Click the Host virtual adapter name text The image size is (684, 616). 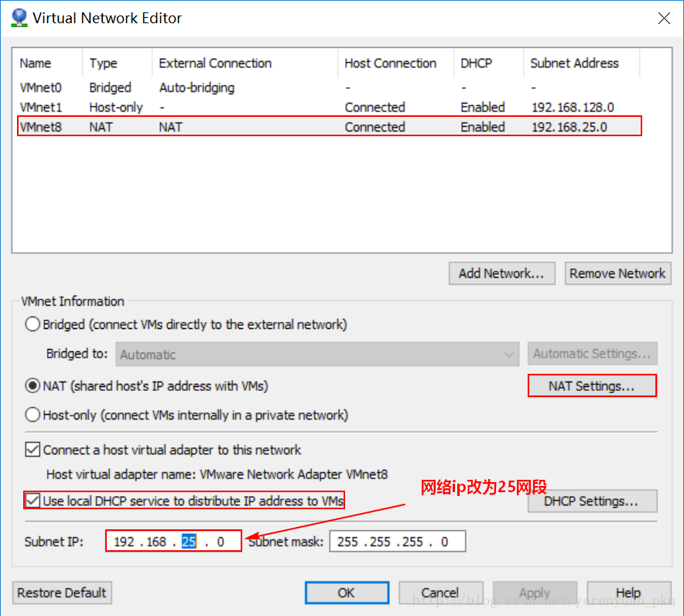(x=217, y=474)
